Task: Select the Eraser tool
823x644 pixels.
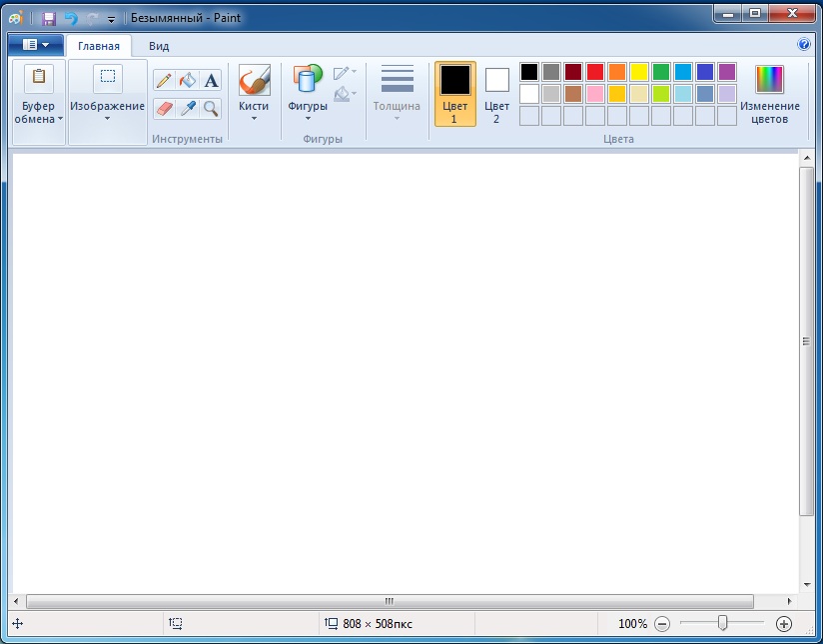Action: click(x=164, y=109)
